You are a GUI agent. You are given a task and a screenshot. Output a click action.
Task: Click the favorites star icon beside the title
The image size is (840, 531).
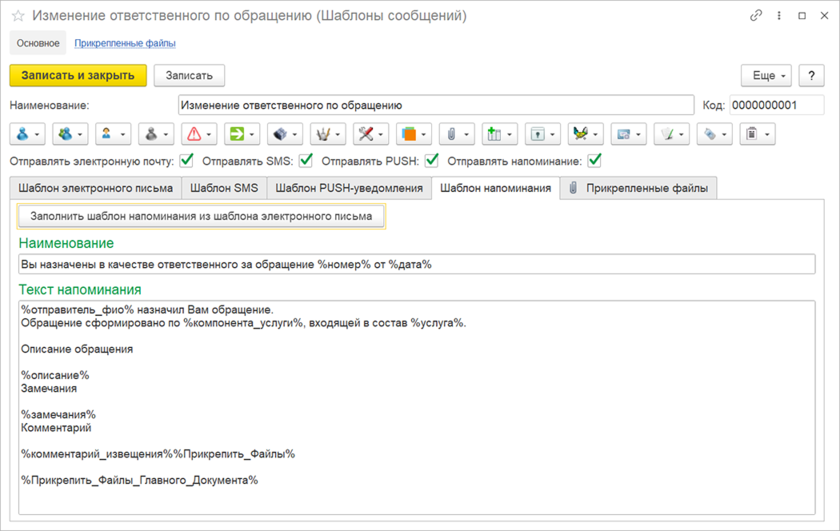18,16
